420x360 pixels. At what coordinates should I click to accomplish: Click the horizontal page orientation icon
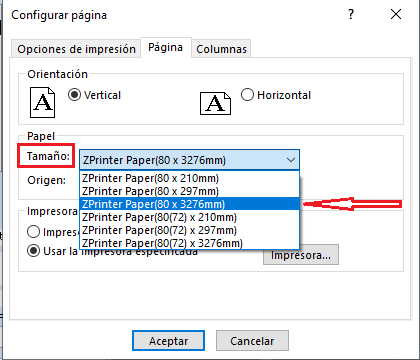click(215, 104)
